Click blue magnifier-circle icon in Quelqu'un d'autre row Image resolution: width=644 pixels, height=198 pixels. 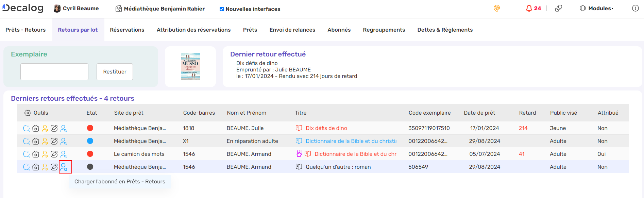tap(26, 167)
